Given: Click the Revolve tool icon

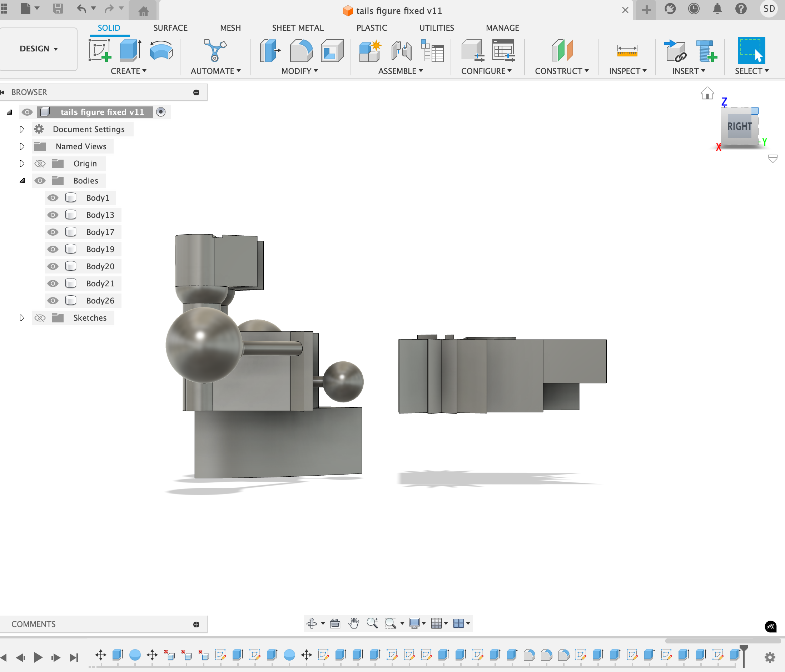Looking at the screenshot, I should 161,50.
